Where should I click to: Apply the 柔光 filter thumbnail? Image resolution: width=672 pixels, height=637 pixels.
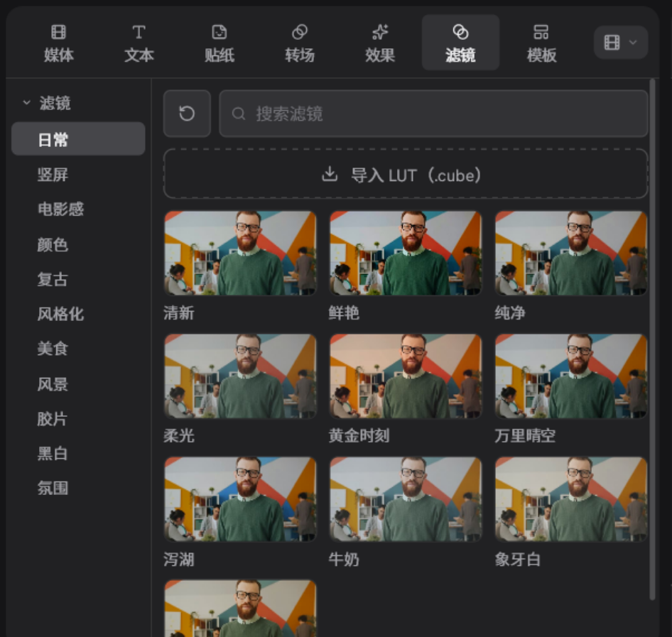(x=240, y=376)
